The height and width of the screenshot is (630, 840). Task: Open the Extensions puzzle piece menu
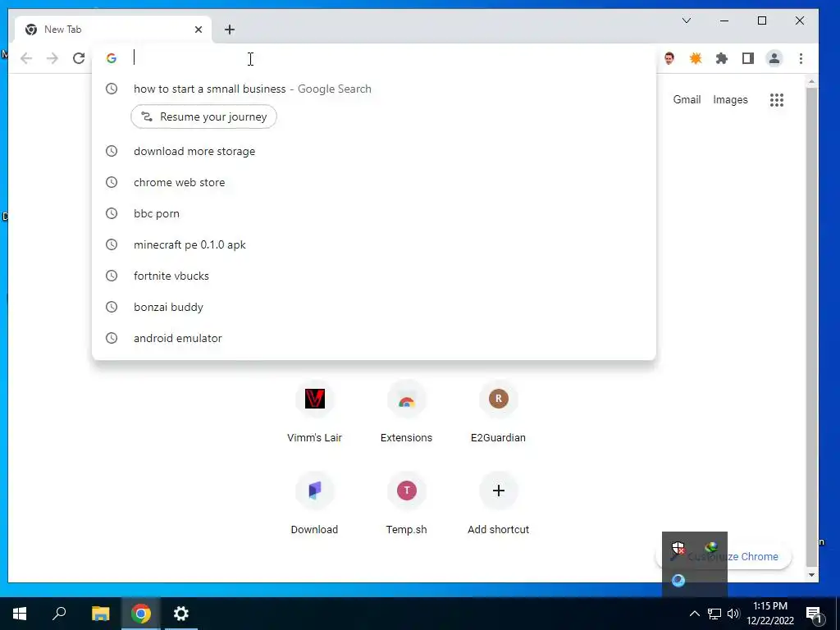coord(722,58)
